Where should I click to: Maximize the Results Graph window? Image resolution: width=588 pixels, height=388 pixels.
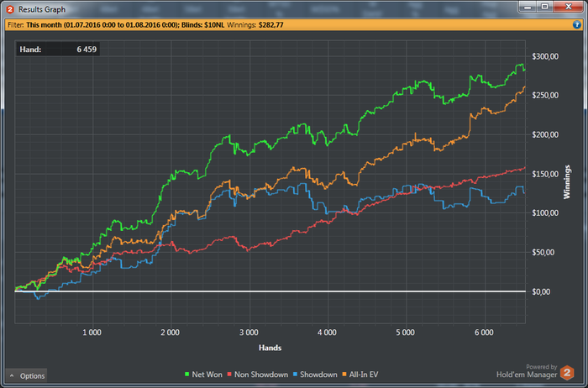click(544, 7)
